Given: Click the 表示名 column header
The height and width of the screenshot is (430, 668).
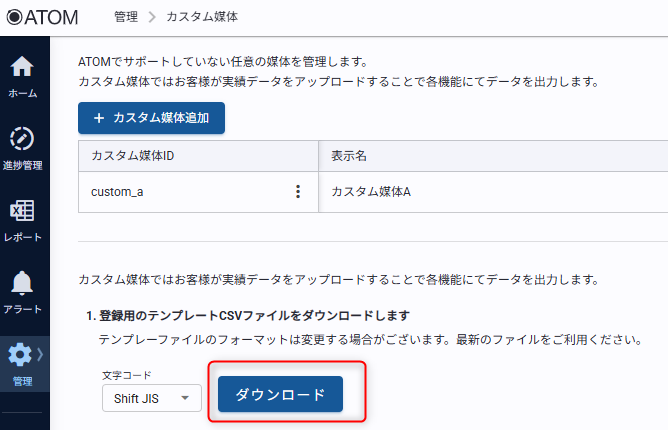Looking at the screenshot, I should click(349, 156).
